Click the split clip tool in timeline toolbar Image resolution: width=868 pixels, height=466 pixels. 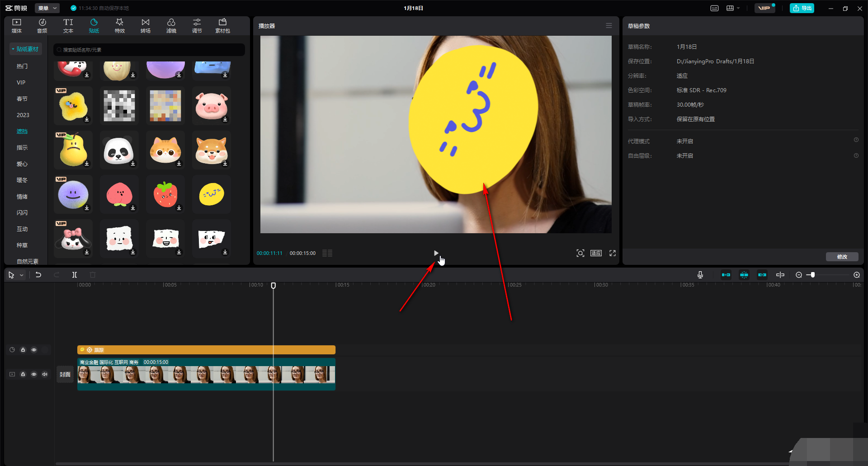pos(75,275)
